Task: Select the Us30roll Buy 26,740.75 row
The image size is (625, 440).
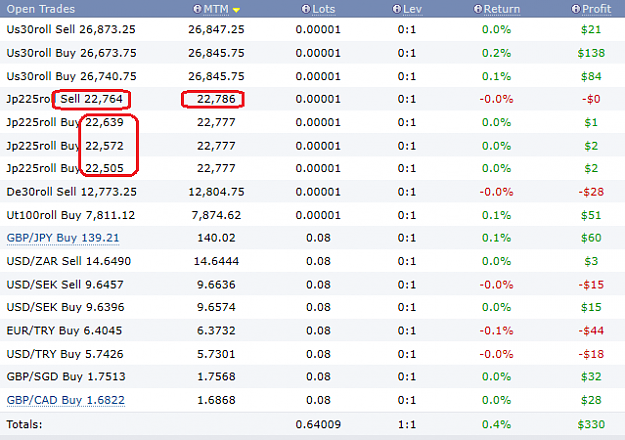Action: pos(312,76)
